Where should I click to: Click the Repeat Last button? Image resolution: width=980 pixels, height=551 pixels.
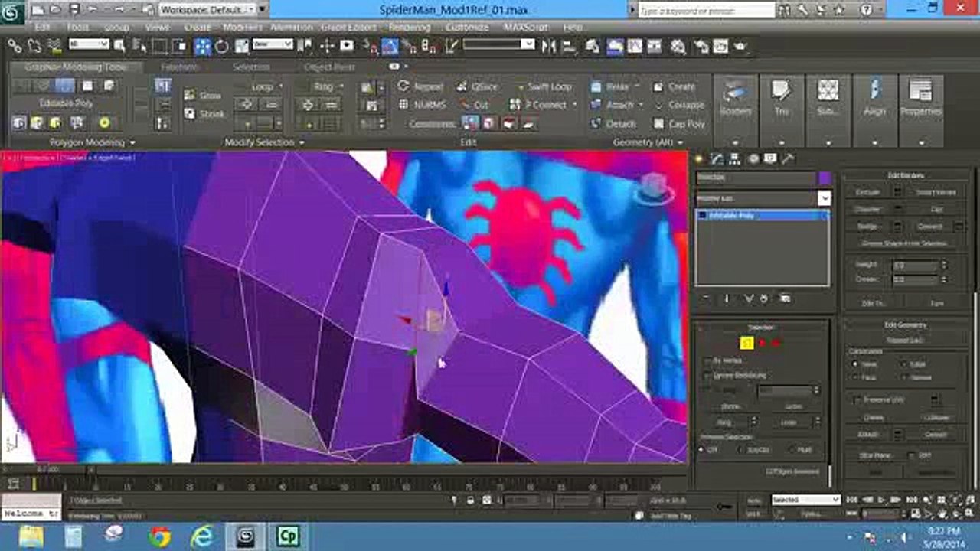click(906, 340)
